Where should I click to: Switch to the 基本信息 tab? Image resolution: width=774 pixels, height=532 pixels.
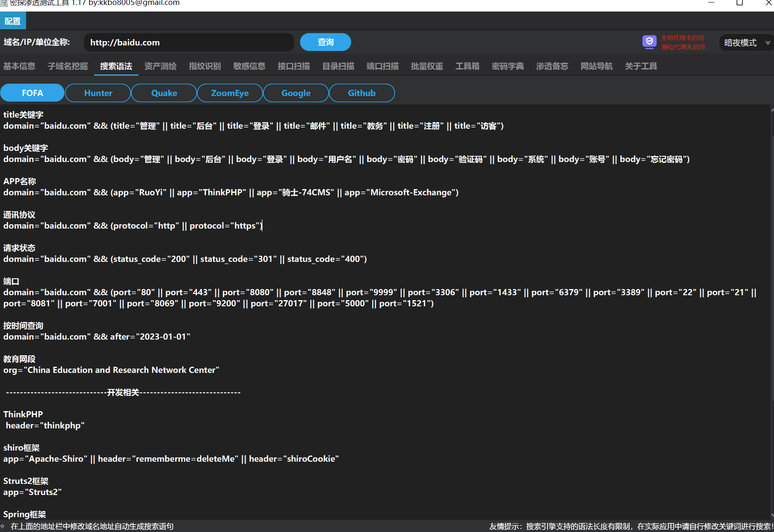point(19,66)
